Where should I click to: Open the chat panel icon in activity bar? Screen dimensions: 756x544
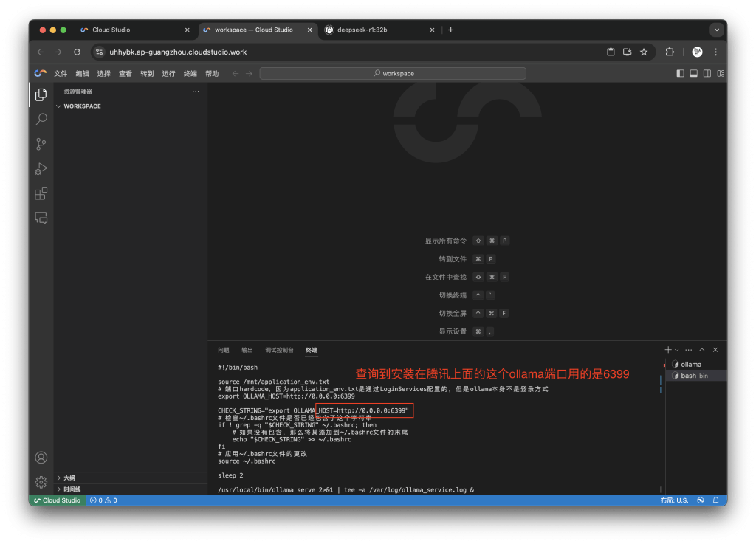click(x=41, y=218)
